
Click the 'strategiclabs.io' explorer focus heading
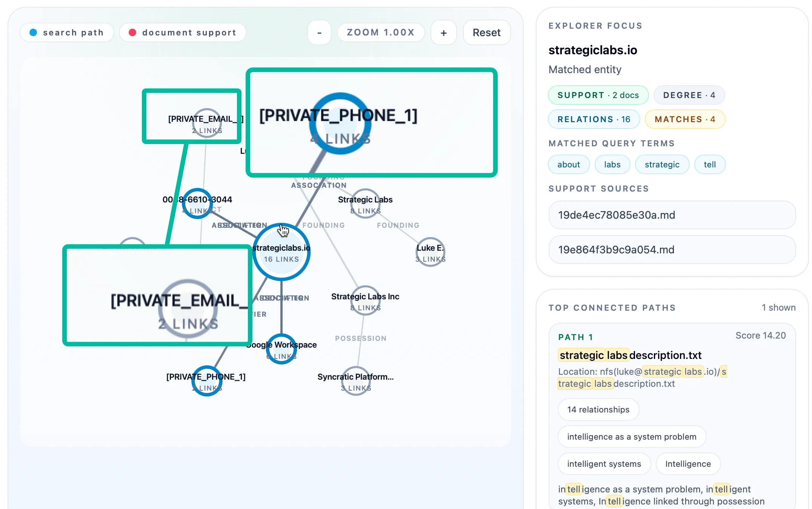pyautogui.click(x=592, y=50)
